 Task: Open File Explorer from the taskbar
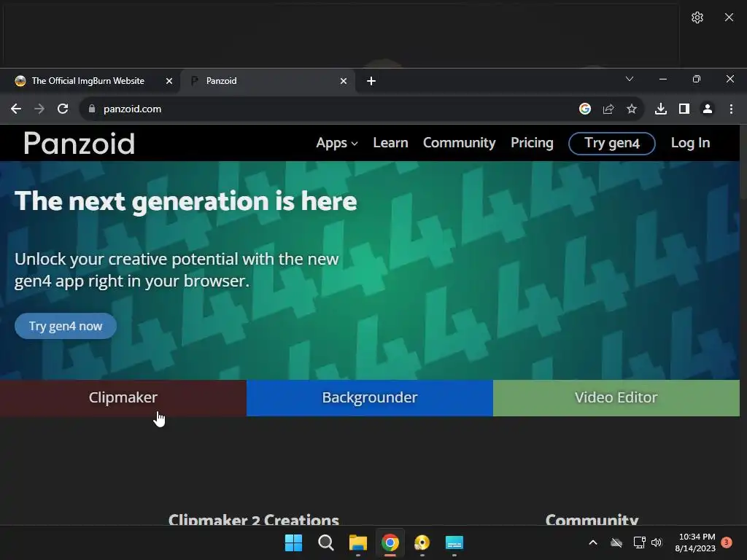point(357,542)
